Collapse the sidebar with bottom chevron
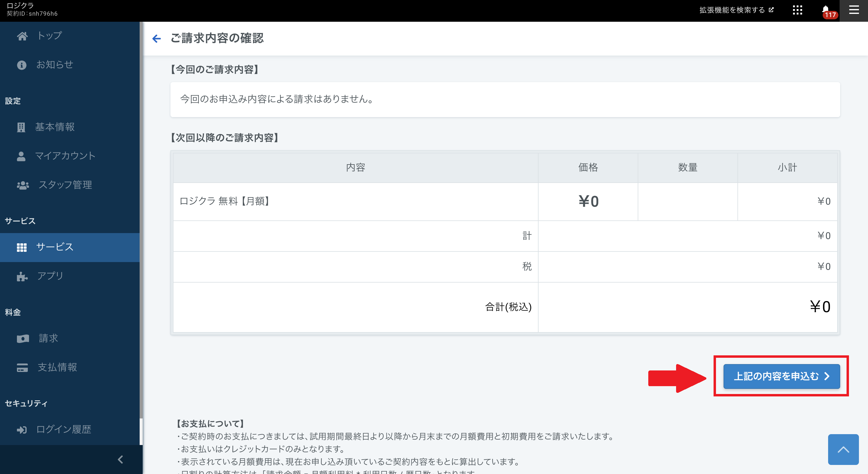The height and width of the screenshot is (474, 868). (120, 459)
